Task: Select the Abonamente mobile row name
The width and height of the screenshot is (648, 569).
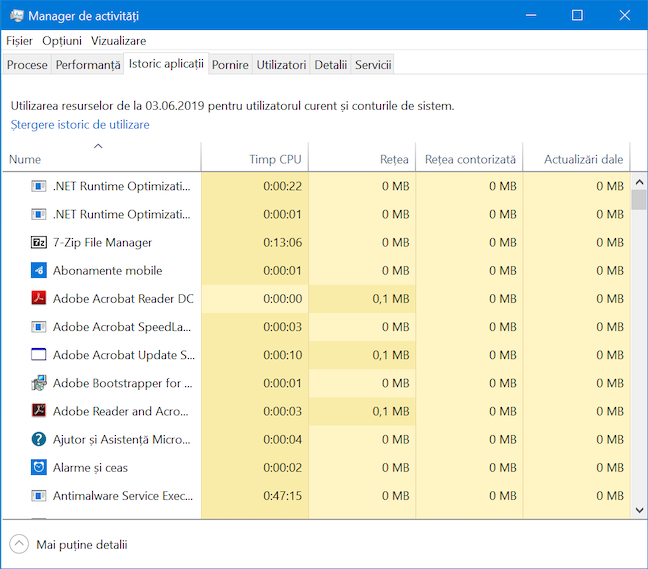Action: 107,271
